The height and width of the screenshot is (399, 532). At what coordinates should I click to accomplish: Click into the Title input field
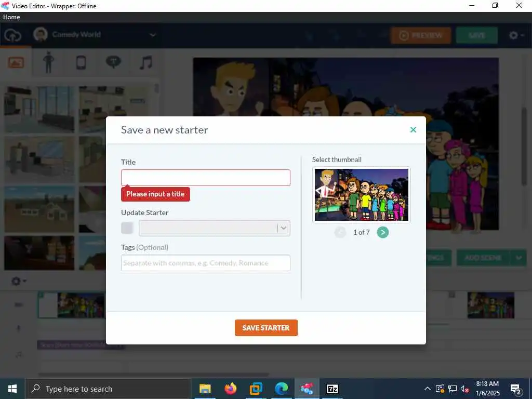(206, 178)
